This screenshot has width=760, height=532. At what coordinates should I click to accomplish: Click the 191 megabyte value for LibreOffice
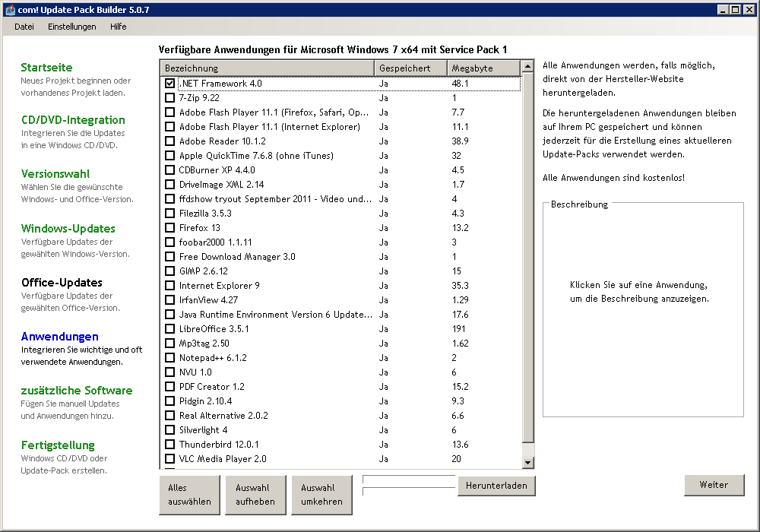pyautogui.click(x=458, y=329)
